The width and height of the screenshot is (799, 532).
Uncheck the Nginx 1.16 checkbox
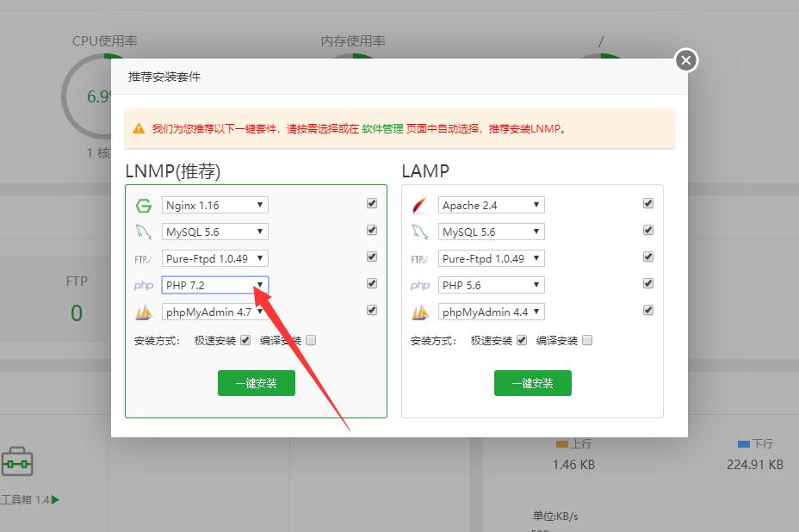pyautogui.click(x=372, y=203)
